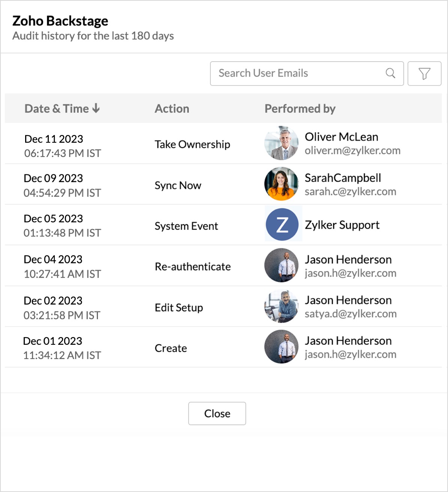Select the Sync Now action entry

tap(178, 186)
